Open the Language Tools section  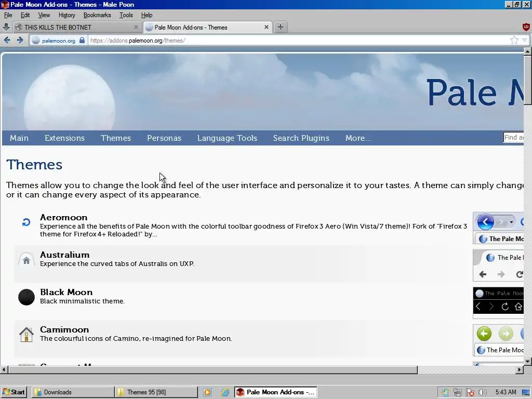point(228,138)
